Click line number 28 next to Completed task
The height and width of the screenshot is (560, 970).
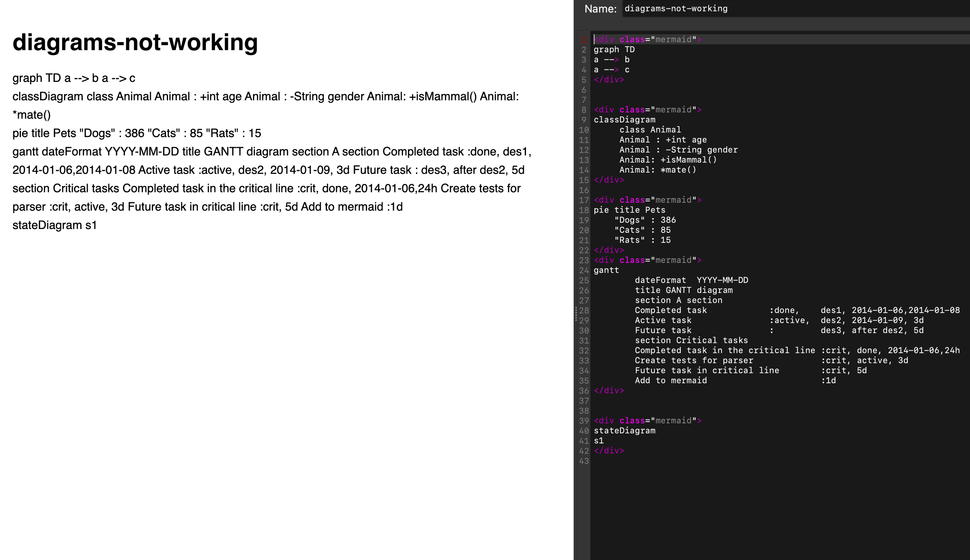[x=584, y=310]
